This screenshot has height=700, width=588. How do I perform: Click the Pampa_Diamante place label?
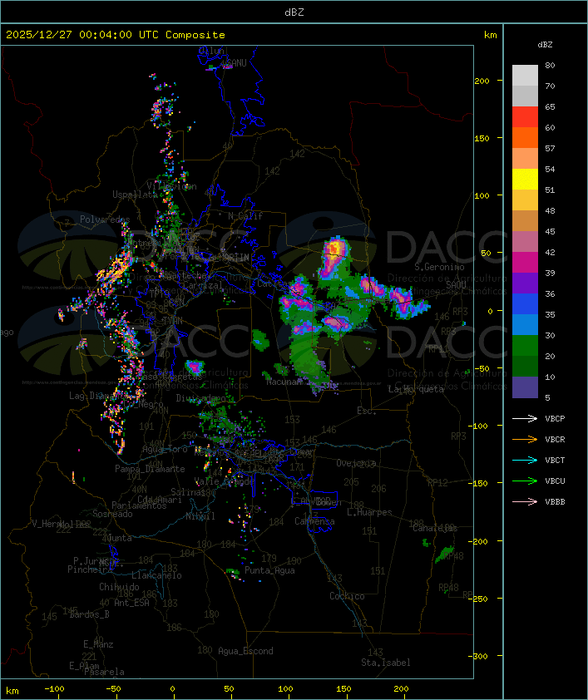click(150, 469)
